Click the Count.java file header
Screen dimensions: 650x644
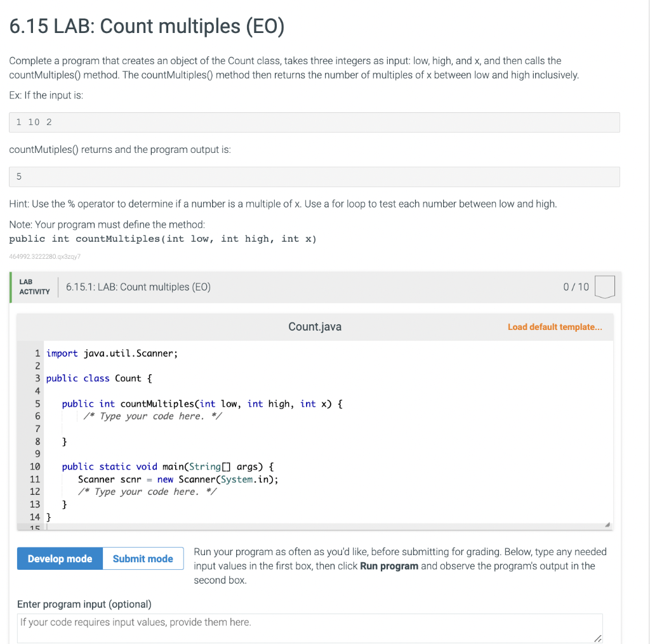(x=315, y=326)
